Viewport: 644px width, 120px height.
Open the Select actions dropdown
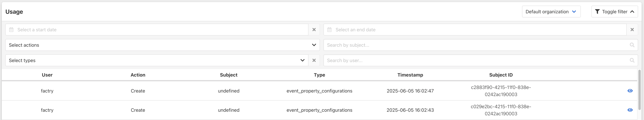163,45
